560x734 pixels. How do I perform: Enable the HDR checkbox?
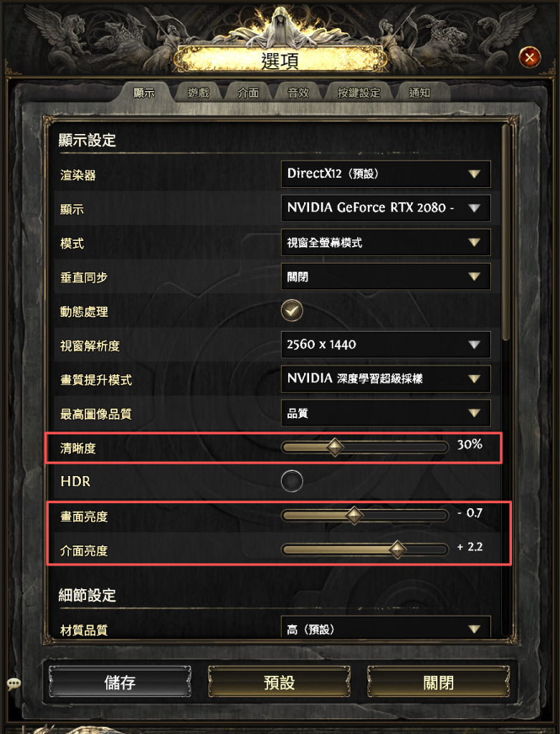[x=292, y=481]
